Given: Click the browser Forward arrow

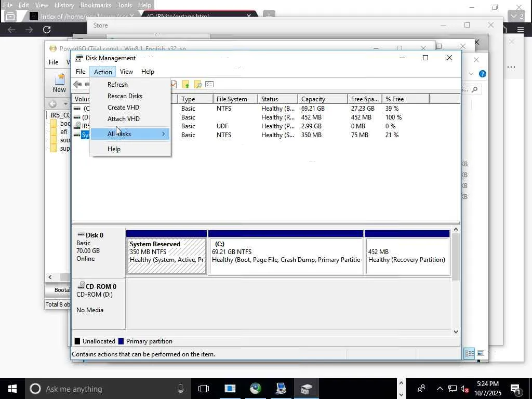Looking at the screenshot, I should [x=29, y=30].
